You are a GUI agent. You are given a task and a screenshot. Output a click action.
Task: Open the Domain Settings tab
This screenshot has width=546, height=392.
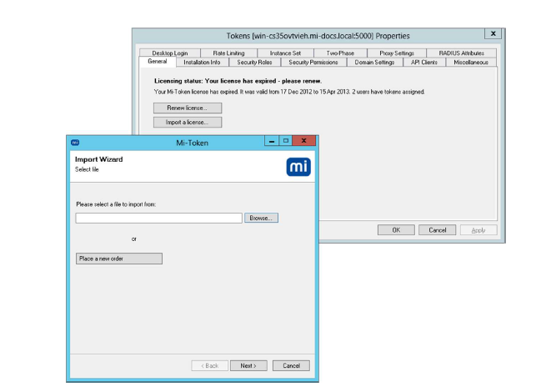(x=374, y=62)
